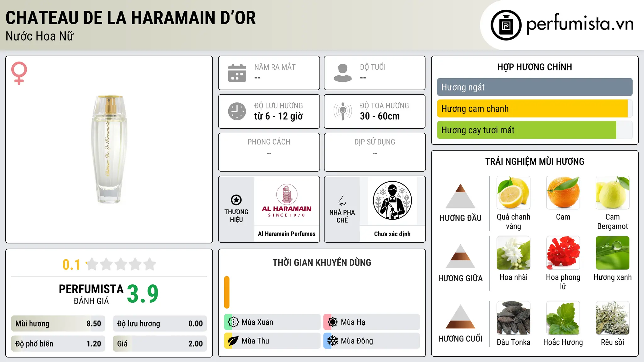
Task: Select the Mùa Xuân season row
Action: click(x=272, y=322)
